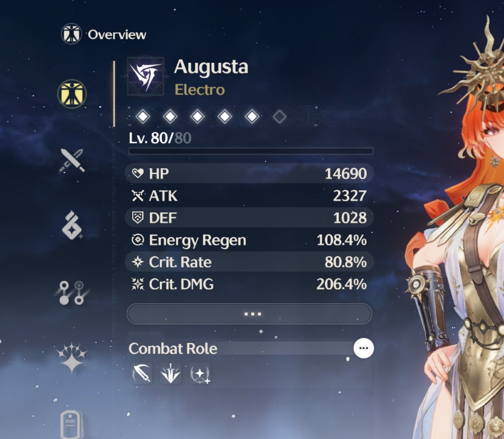
Task: Click the fifth filled resonance chain diamond
Action: point(252,117)
